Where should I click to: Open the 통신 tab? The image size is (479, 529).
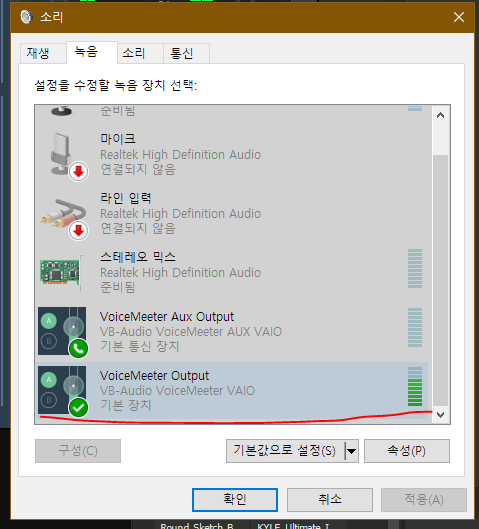click(187, 53)
